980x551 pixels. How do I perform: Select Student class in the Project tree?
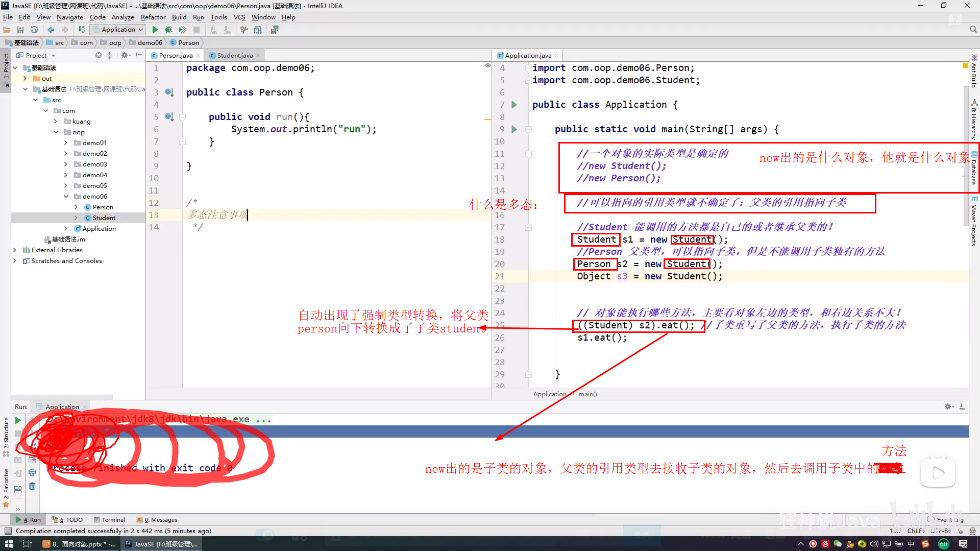coord(104,218)
